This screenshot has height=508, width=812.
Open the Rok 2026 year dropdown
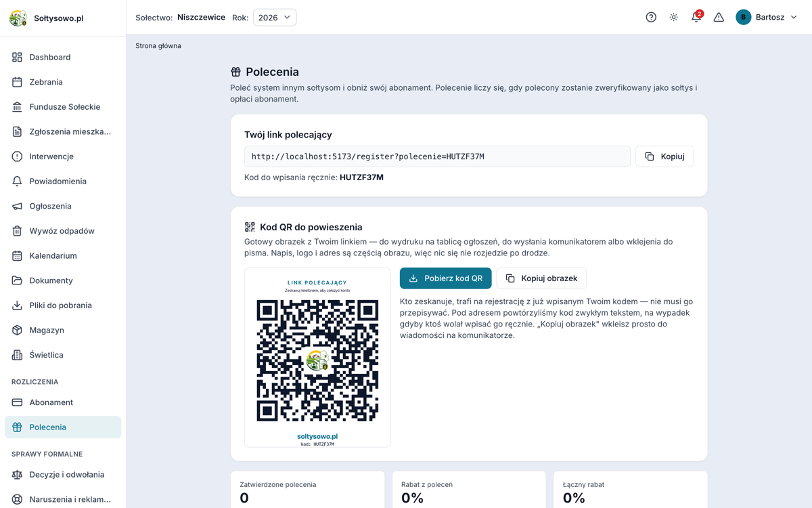coord(275,18)
